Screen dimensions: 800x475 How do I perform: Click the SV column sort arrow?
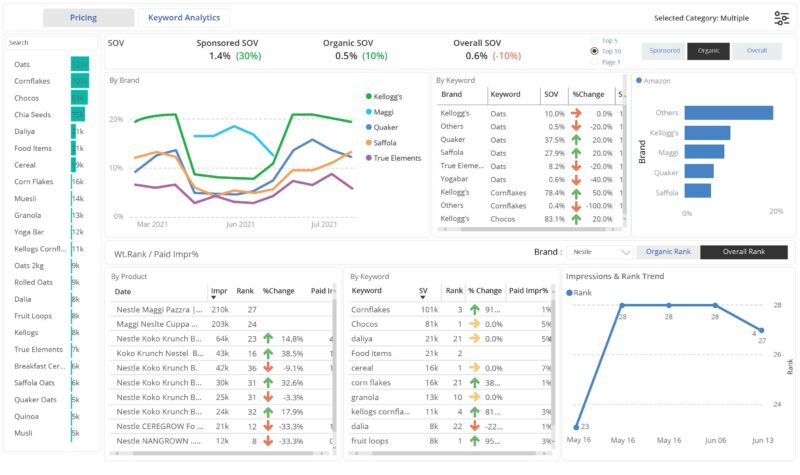point(423,297)
